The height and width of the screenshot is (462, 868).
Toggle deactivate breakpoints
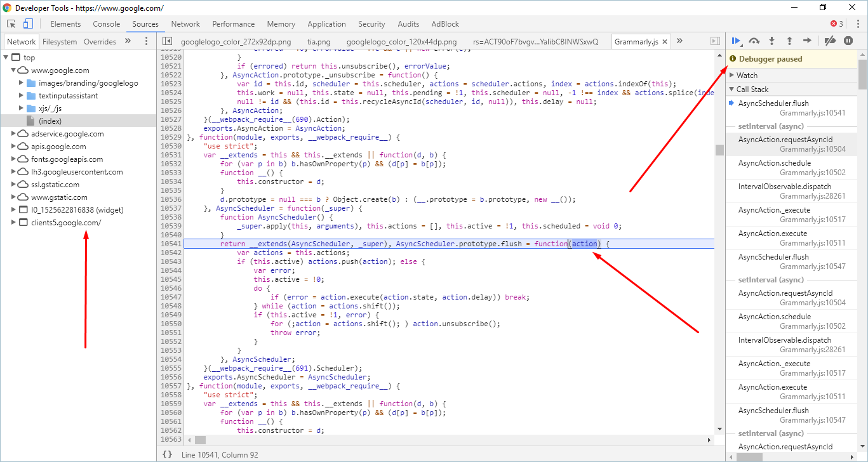pos(830,41)
